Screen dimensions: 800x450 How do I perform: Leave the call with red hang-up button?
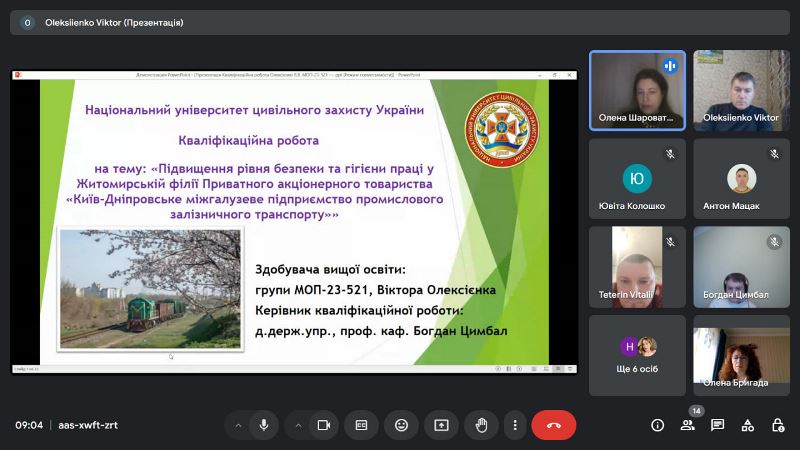pyautogui.click(x=554, y=425)
